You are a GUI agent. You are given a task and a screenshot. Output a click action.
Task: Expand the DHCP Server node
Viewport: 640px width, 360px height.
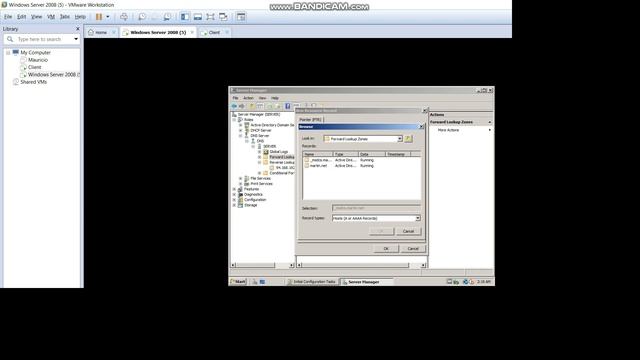point(240,131)
